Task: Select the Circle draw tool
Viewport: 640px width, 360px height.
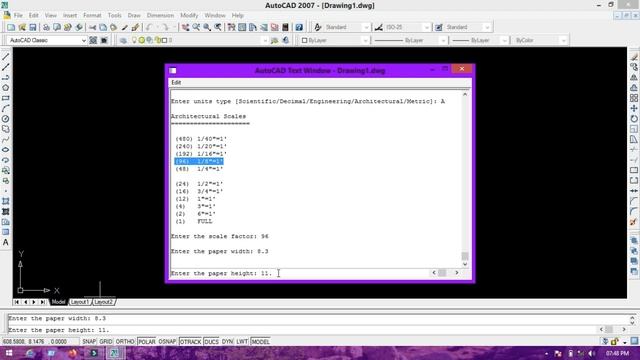Action: [6, 119]
